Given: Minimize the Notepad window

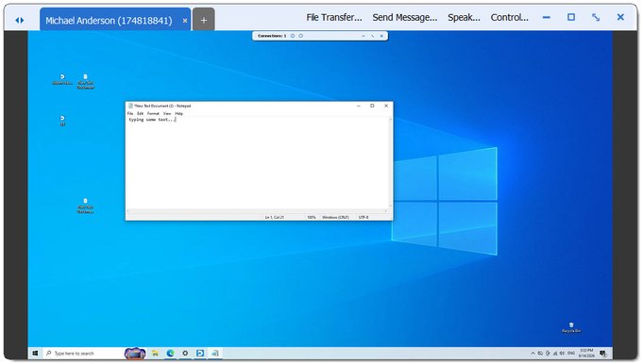Looking at the screenshot, I should (359, 106).
